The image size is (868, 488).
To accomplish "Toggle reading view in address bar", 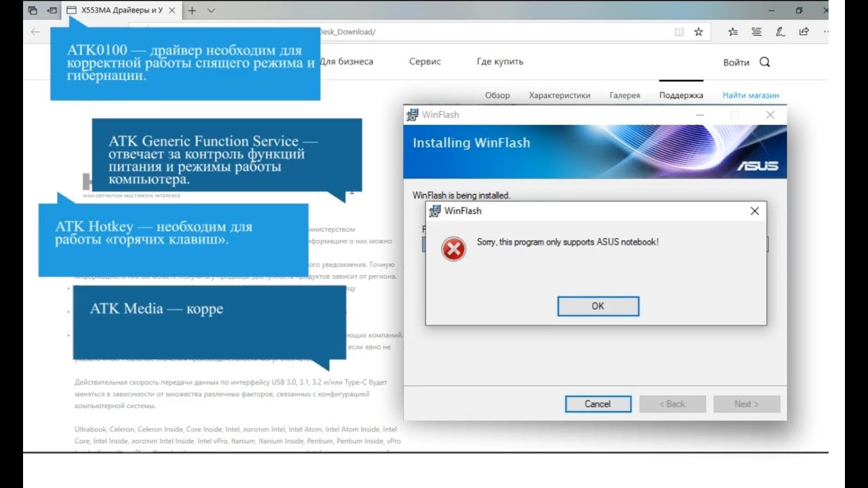I will (679, 32).
